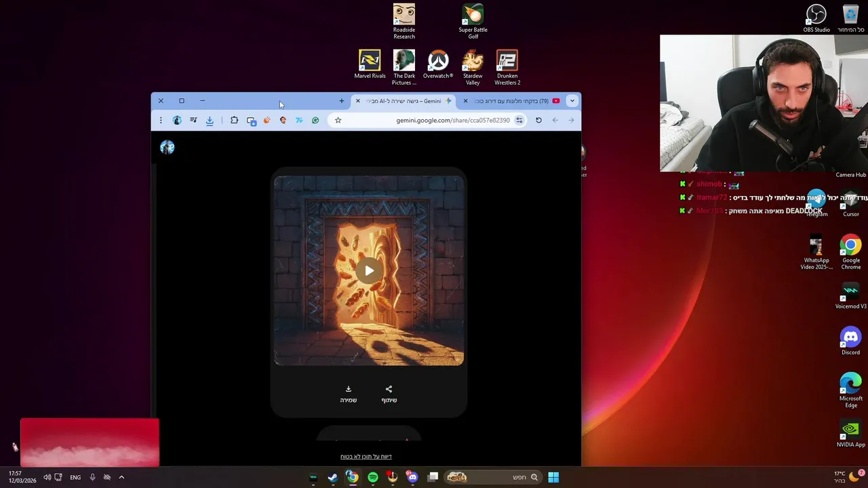868x488 pixels.
Task: Switch to Chrome on taskbar
Action: coord(353,477)
